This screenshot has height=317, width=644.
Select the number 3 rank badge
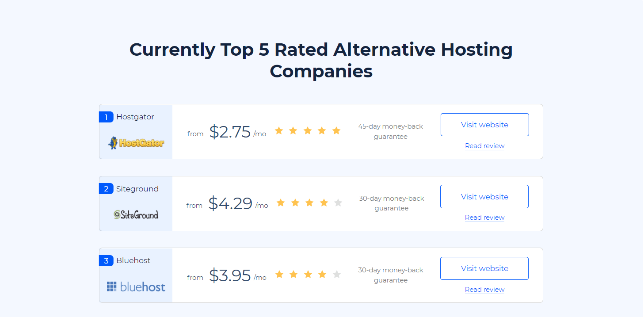pos(106,261)
